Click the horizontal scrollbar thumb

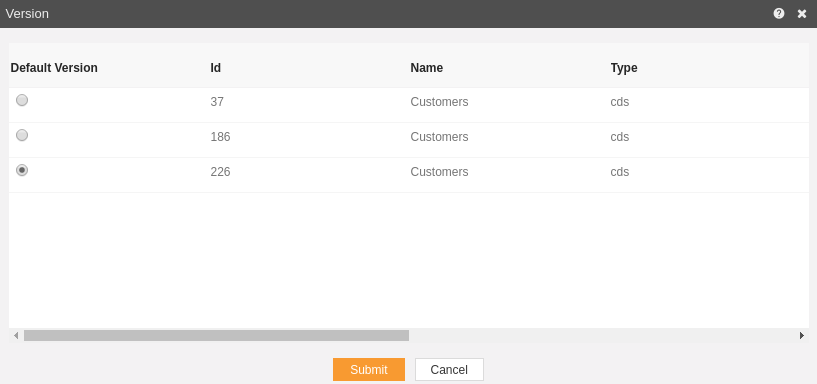click(x=216, y=336)
